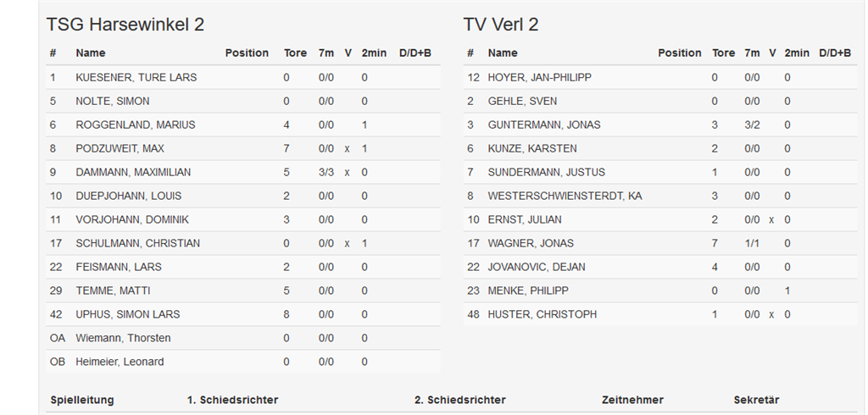Click on UPHUS, SIMON LARS name
Image resolution: width=868 pixels, height=415 pixels.
127,314
